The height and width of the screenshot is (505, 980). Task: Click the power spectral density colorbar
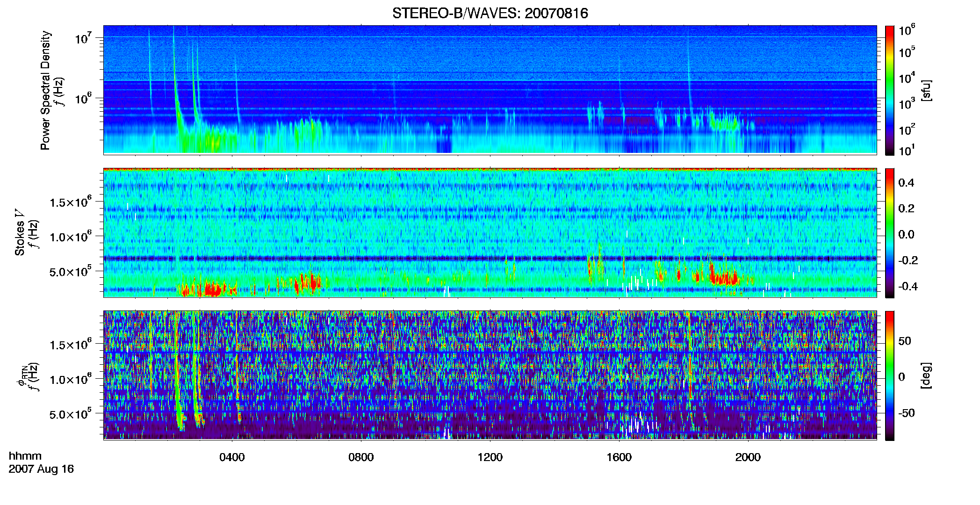(x=890, y=90)
